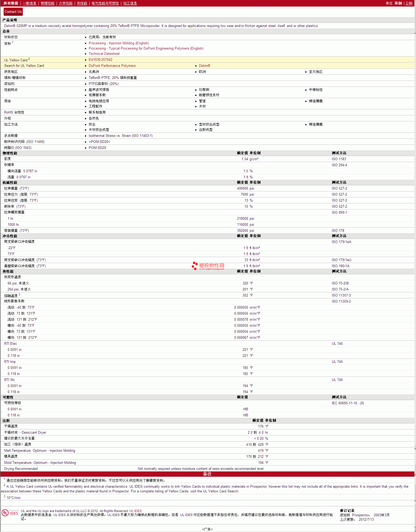416x532 pixels.
Task: Click the PTFE润滑剂 (20%) additive entry
Action: click(x=103, y=84)
